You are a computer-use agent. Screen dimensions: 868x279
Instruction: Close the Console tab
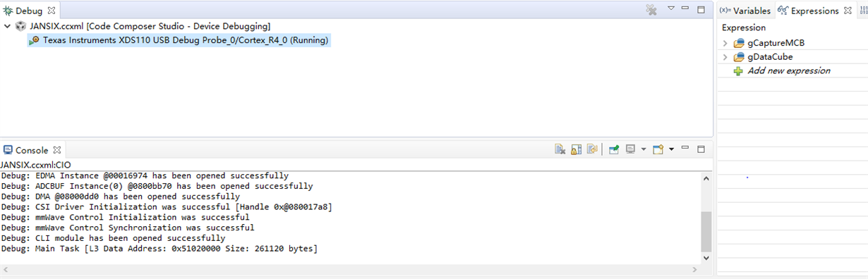point(58,150)
